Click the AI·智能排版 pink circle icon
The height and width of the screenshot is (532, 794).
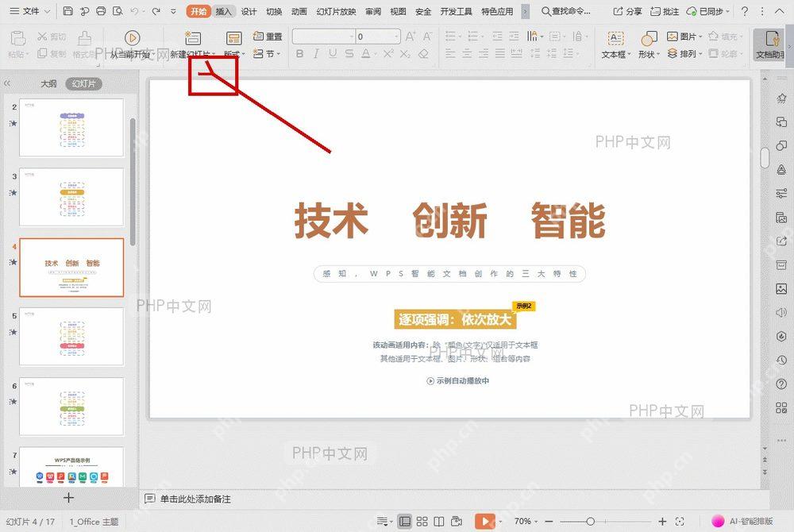click(x=718, y=521)
